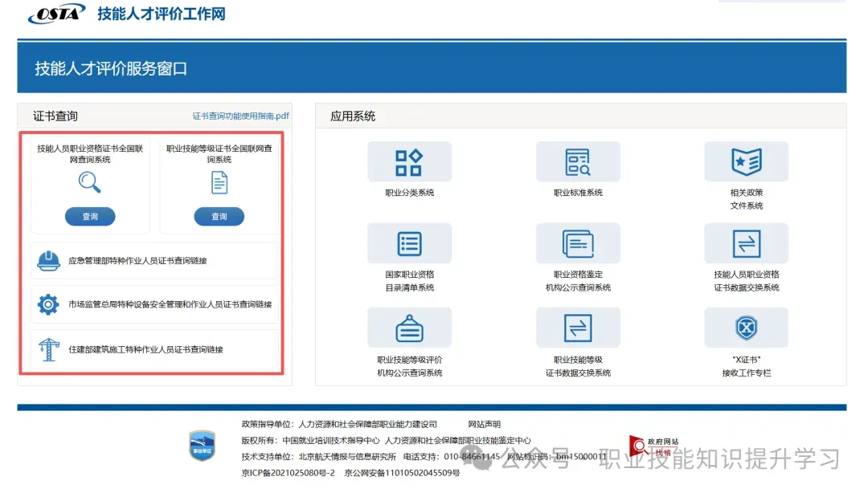This screenshot has height=493, width=868.
Task: Click the helmet icon for 应急管理部
Action: point(49,261)
